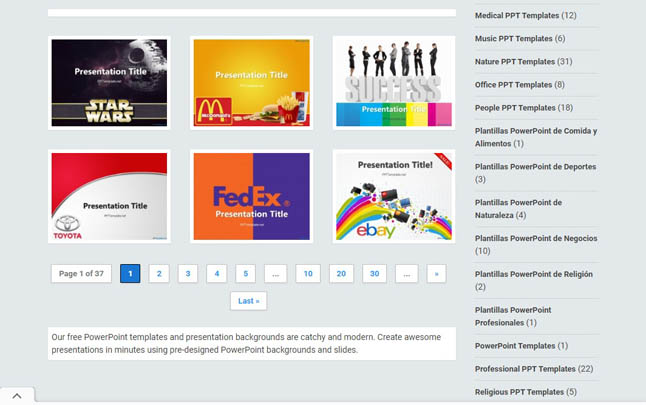Open the Toyota template thumbnail

(x=109, y=196)
